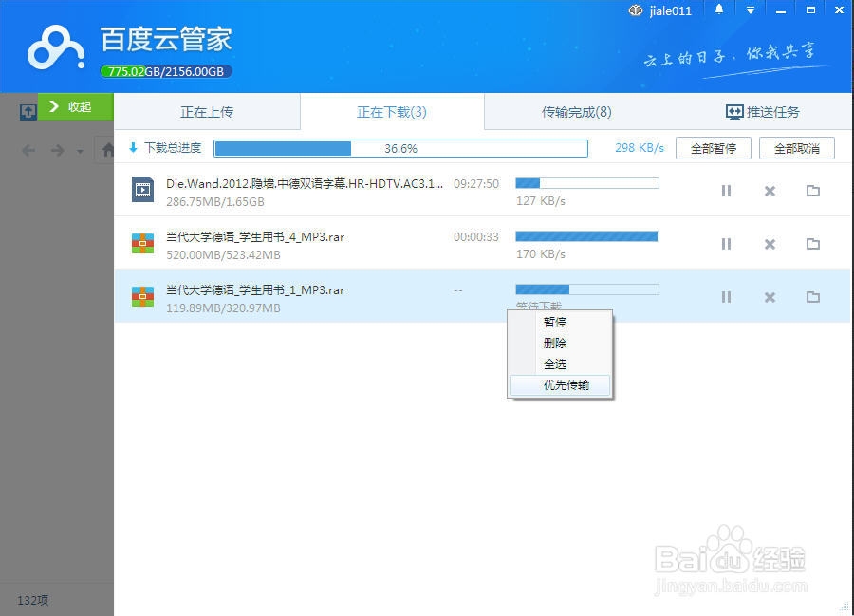Click the progress bar of 学生用书_1_MP3.rar

click(587, 289)
